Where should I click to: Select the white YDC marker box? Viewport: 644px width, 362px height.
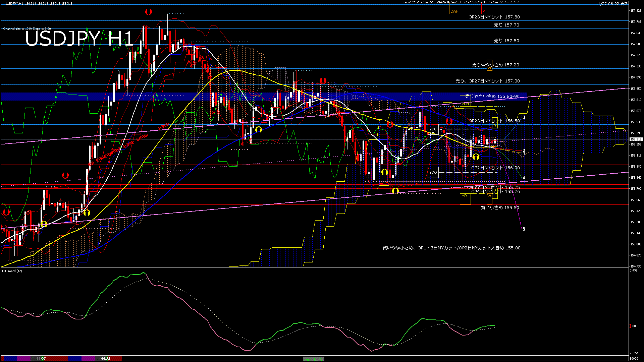(x=433, y=129)
